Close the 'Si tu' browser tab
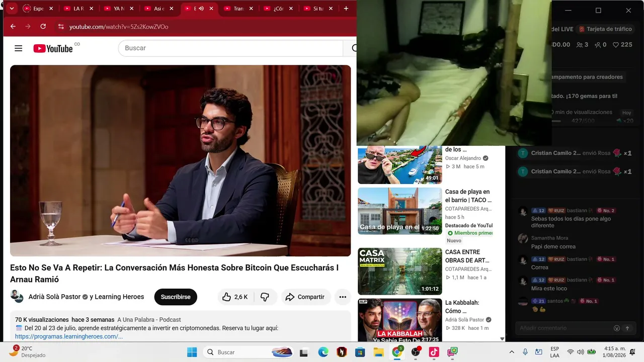This screenshot has width=644, height=362. click(331, 9)
